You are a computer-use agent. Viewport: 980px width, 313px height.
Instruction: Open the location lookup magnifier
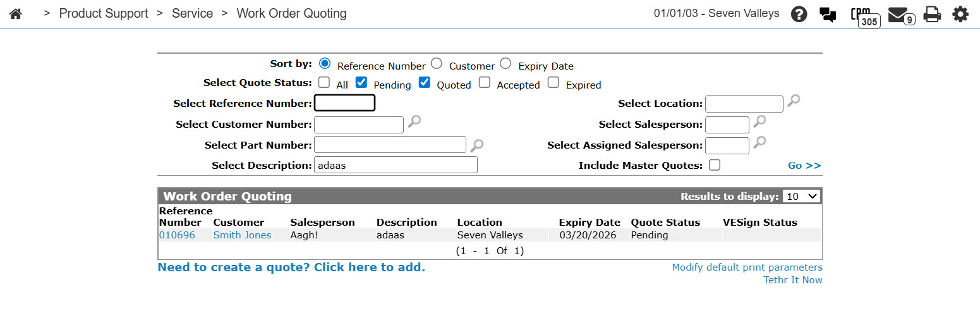[x=794, y=101]
